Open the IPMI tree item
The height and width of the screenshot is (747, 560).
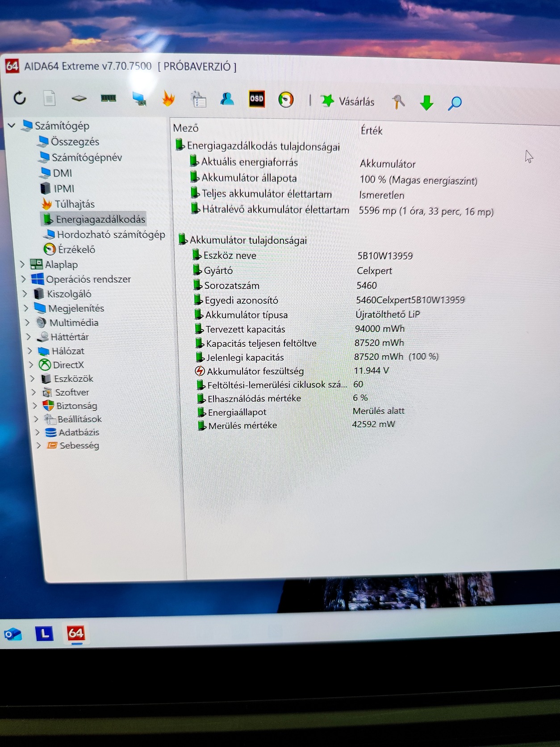pyautogui.click(x=57, y=189)
